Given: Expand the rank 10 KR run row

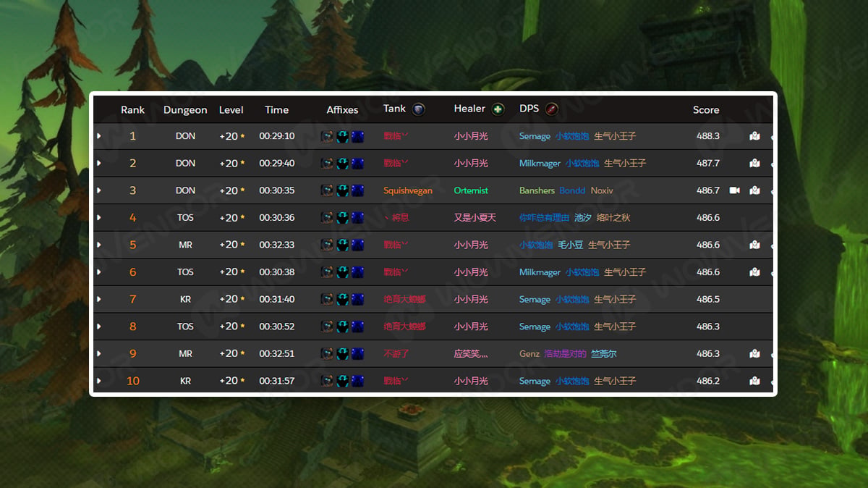Looking at the screenshot, I should [x=99, y=381].
